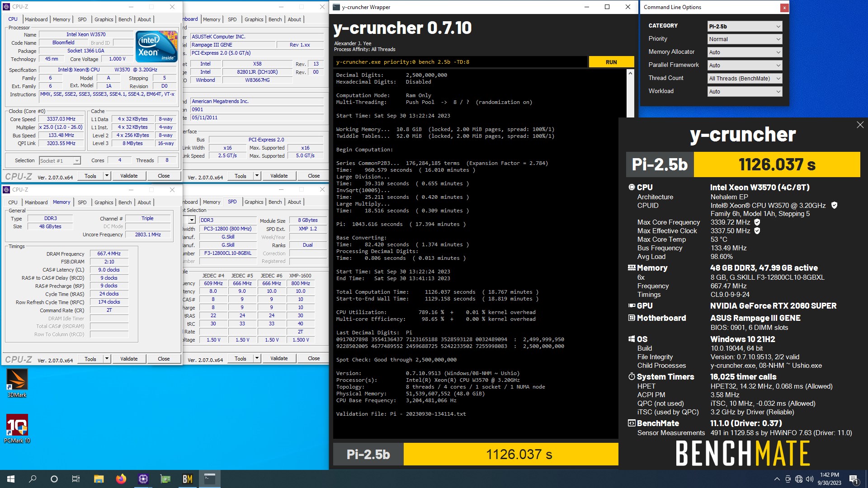Click Validate in the CPU-Z CPU window
The image size is (868, 488).
(129, 176)
